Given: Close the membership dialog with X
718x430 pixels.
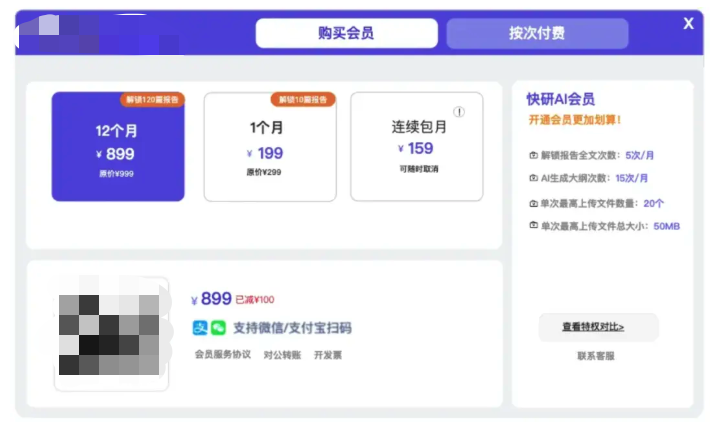Looking at the screenshot, I should (688, 23).
